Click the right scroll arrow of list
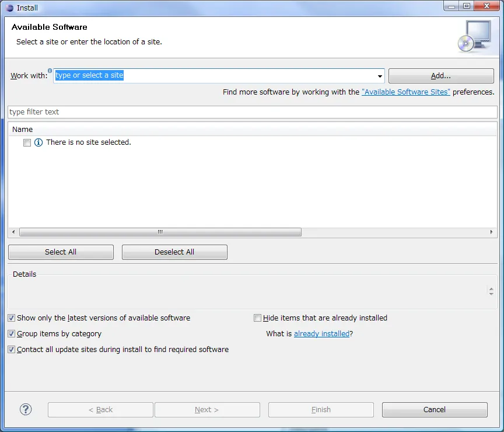Screen dimensions: 504x432 [492, 232]
